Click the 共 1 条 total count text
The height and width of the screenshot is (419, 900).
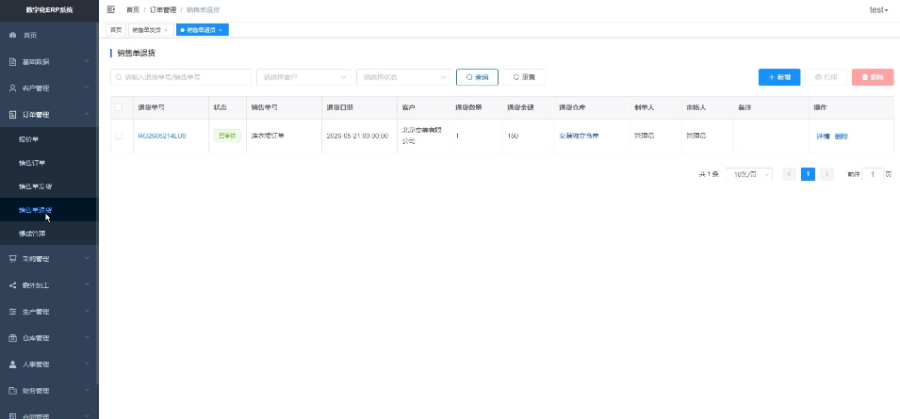point(708,174)
